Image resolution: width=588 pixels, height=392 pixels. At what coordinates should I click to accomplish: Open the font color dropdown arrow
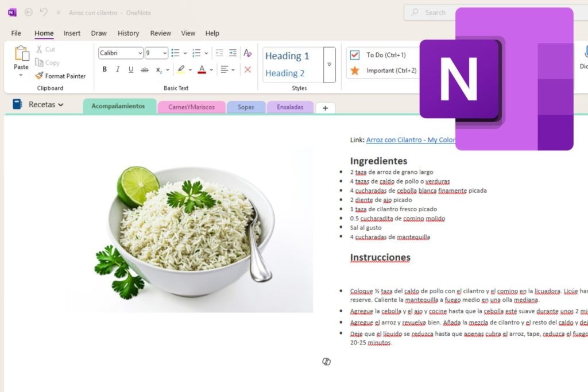(211, 69)
